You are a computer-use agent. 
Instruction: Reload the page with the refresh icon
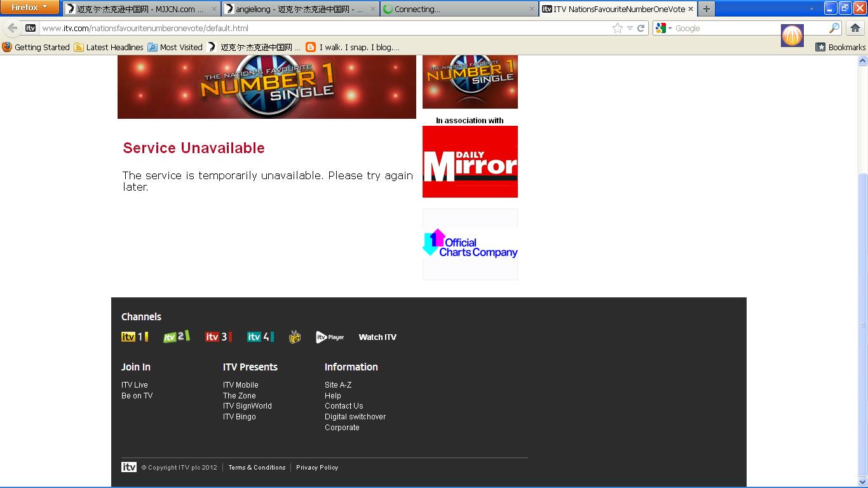tap(641, 28)
